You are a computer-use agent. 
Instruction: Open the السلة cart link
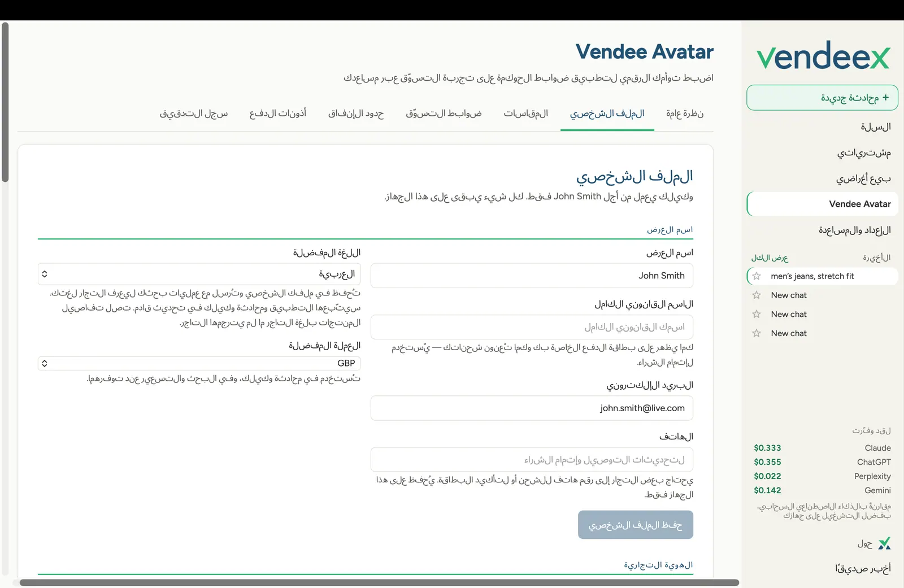pyautogui.click(x=876, y=127)
